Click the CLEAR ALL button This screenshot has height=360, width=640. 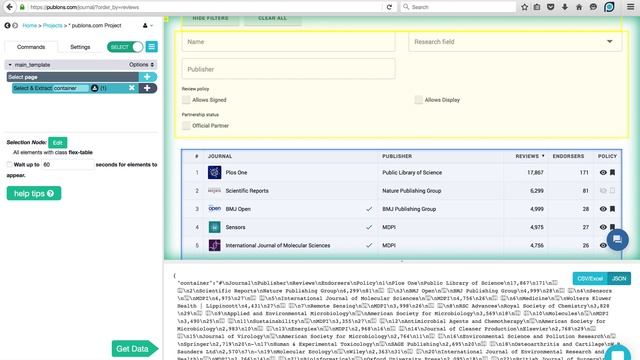272,19
